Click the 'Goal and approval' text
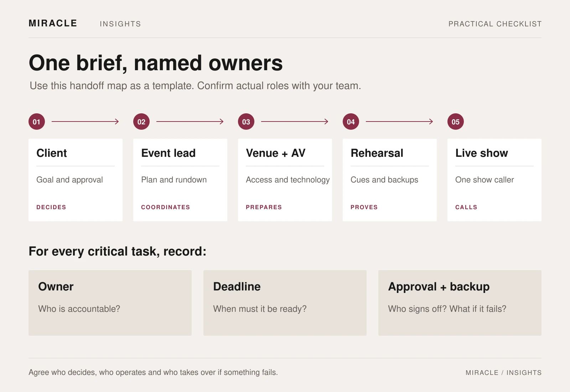The width and height of the screenshot is (570, 392). 69,180
